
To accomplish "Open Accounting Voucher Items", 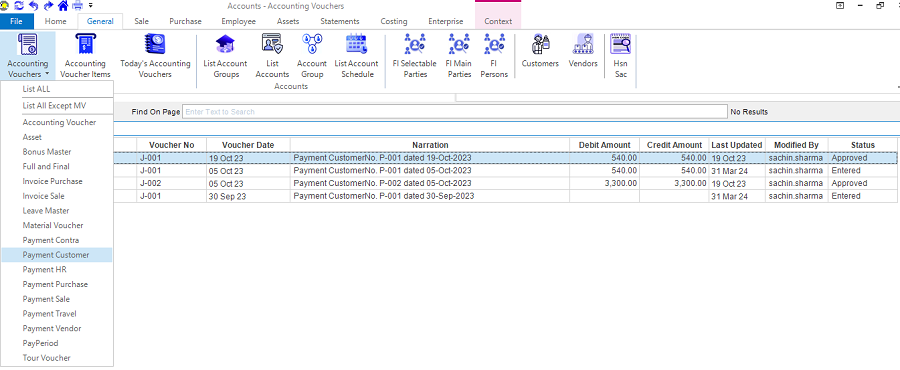I will click(x=85, y=55).
